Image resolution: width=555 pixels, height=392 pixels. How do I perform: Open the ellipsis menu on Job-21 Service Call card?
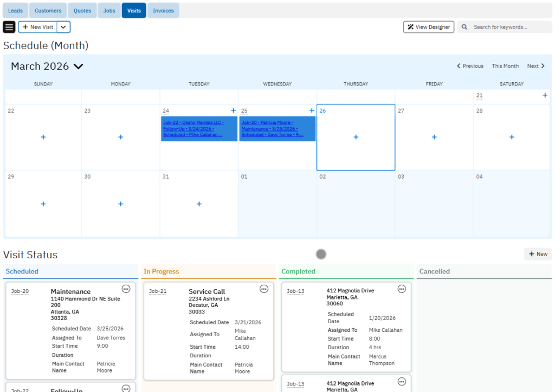point(264,289)
